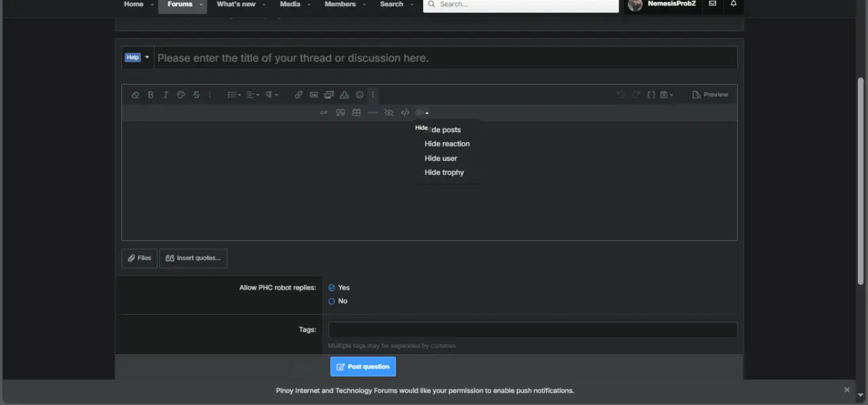Screen dimensions: 868x405
Task: Click the download-tray insert icon
Action: point(344,95)
